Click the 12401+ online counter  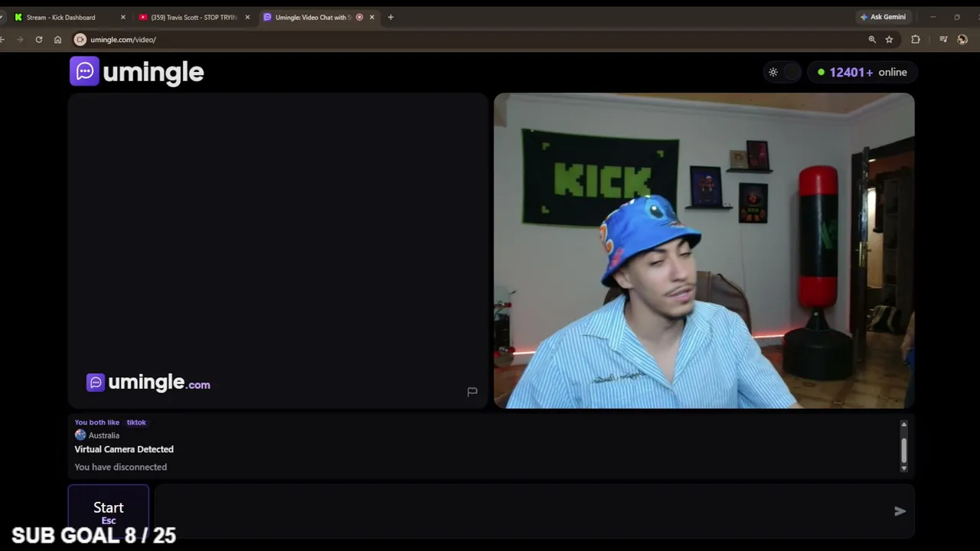[862, 72]
